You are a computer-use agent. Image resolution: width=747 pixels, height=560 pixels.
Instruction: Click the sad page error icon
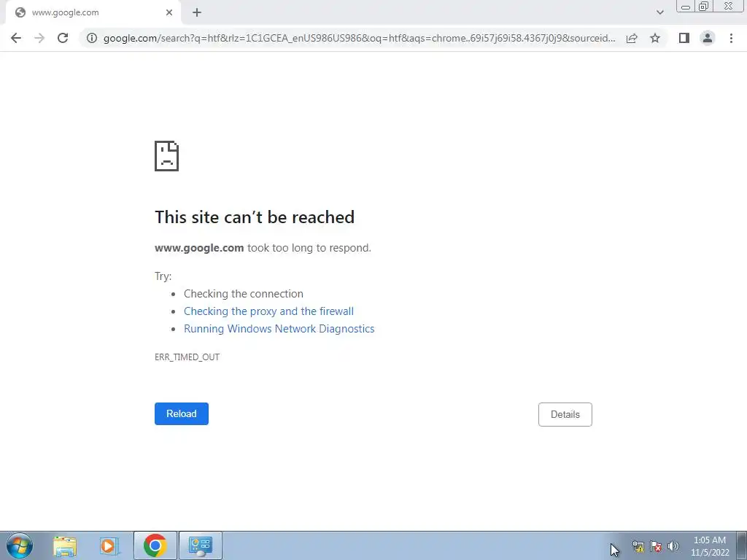coord(167,156)
